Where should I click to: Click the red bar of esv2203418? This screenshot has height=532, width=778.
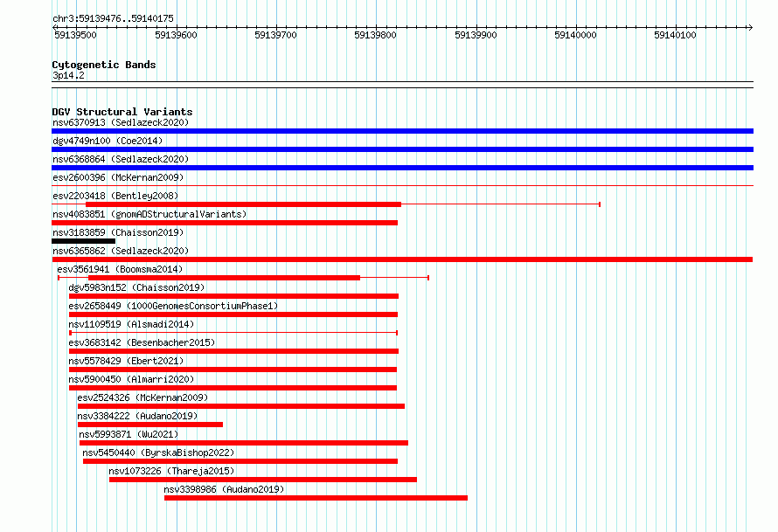click(243, 204)
